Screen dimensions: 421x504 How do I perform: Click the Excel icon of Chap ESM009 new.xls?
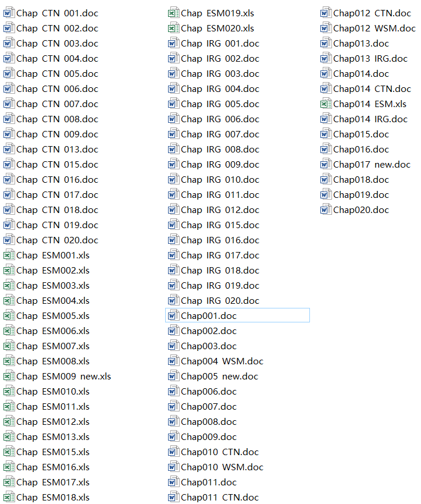pyautogui.click(x=9, y=376)
